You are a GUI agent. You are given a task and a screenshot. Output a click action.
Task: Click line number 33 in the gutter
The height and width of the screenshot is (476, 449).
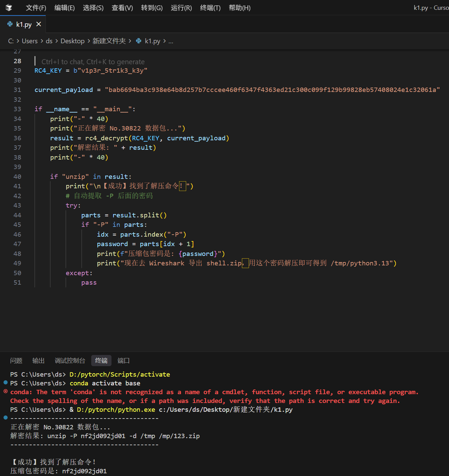click(17, 109)
